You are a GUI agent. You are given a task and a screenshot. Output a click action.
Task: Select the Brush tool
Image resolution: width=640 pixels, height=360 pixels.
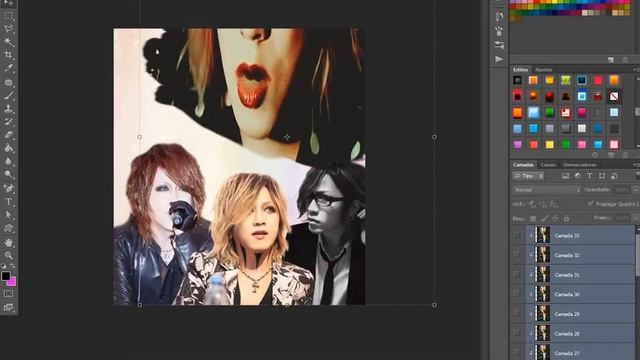[8, 96]
